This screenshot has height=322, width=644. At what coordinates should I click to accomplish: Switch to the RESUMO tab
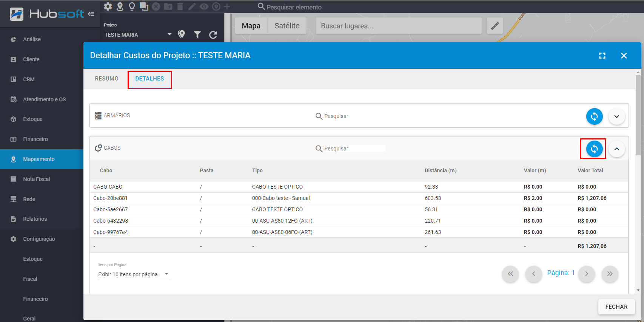click(107, 79)
